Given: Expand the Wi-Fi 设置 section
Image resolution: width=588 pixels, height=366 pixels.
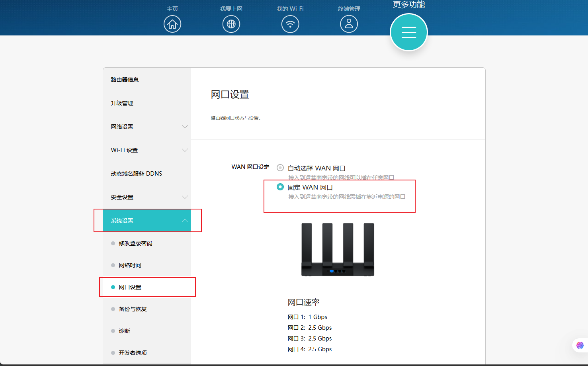Looking at the screenshot, I should (185, 150).
